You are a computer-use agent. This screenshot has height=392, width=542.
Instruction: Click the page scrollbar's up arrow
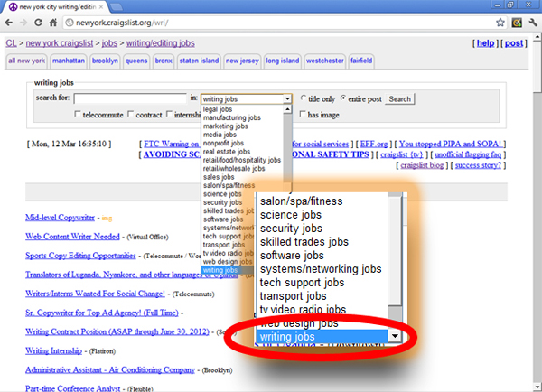point(537,37)
